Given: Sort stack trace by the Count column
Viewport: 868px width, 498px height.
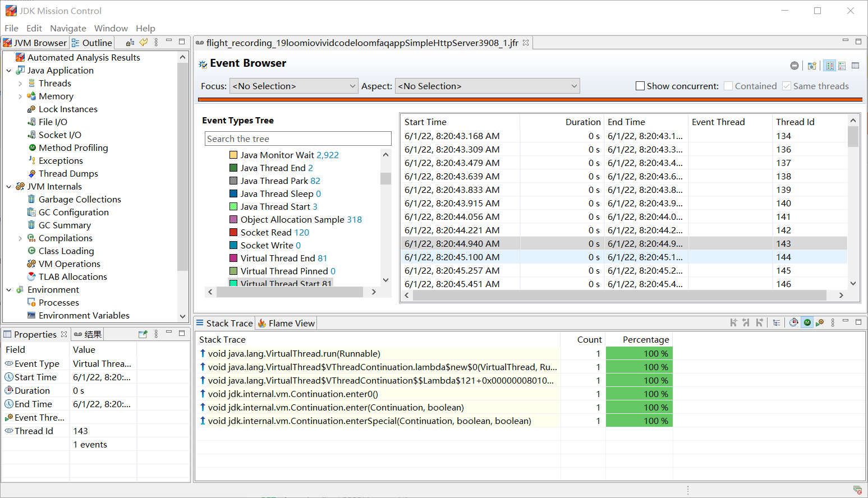Looking at the screenshot, I should coord(583,339).
